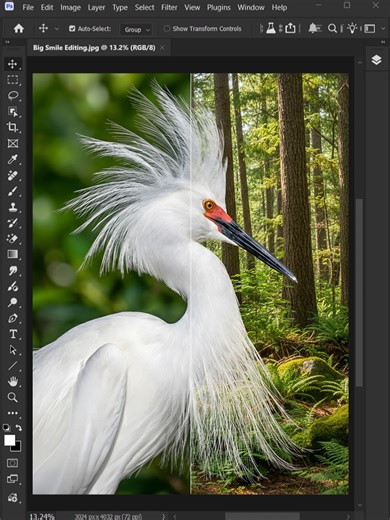The height and width of the screenshot is (520, 390).
Task: Click the Home icon in options bar
Action: click(x=19, y=29)
